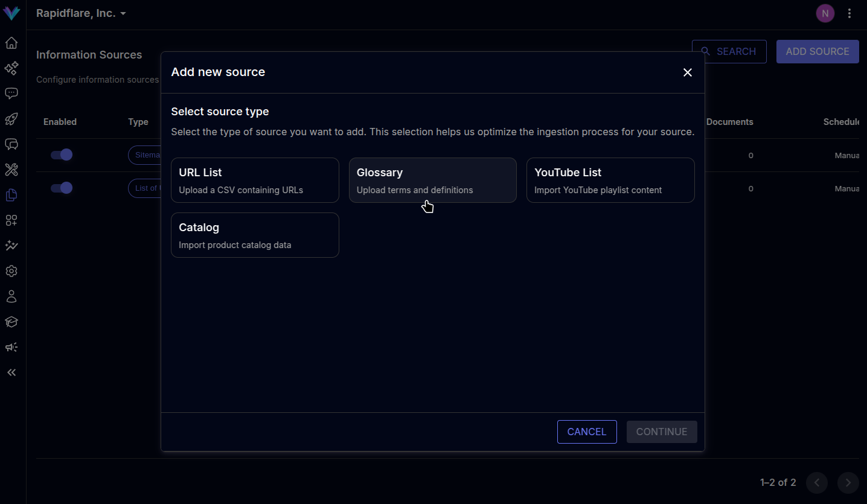Collapse the sidebar using the double-chevron

point(11,372)
